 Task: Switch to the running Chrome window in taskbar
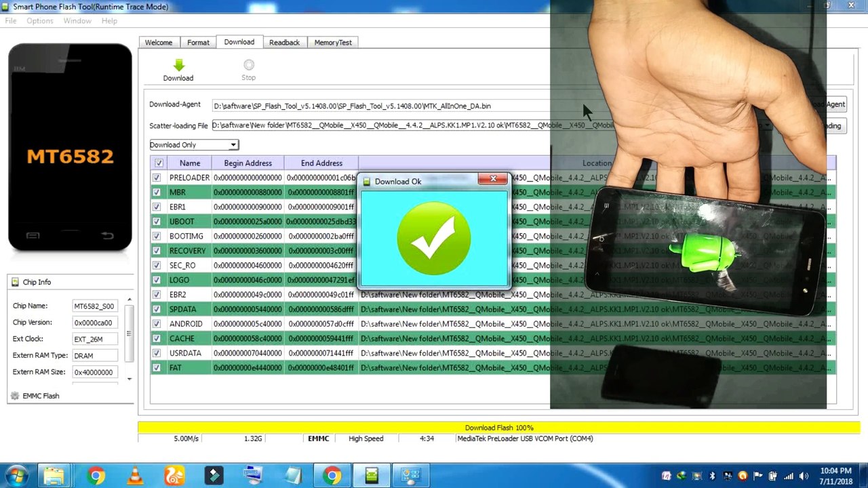(x=332, y=476)
